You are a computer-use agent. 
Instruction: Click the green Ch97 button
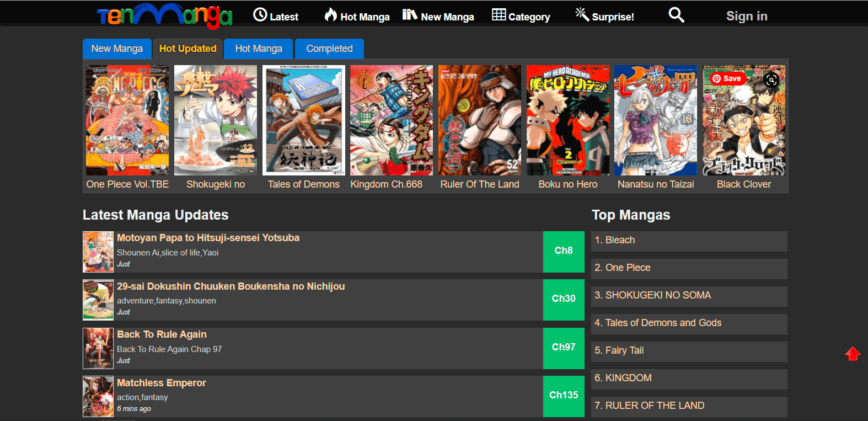tap(564, 348)
